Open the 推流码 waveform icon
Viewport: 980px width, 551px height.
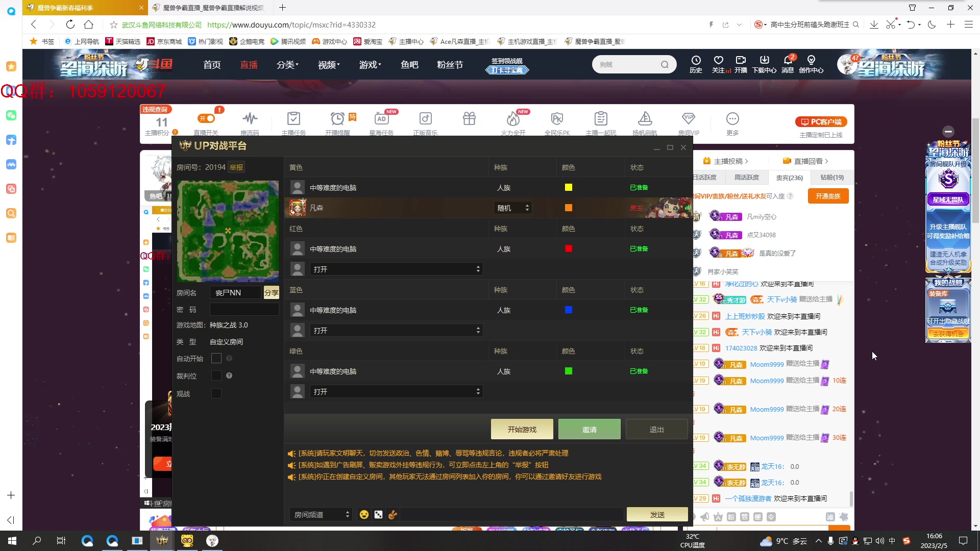(x=250, y=119)
